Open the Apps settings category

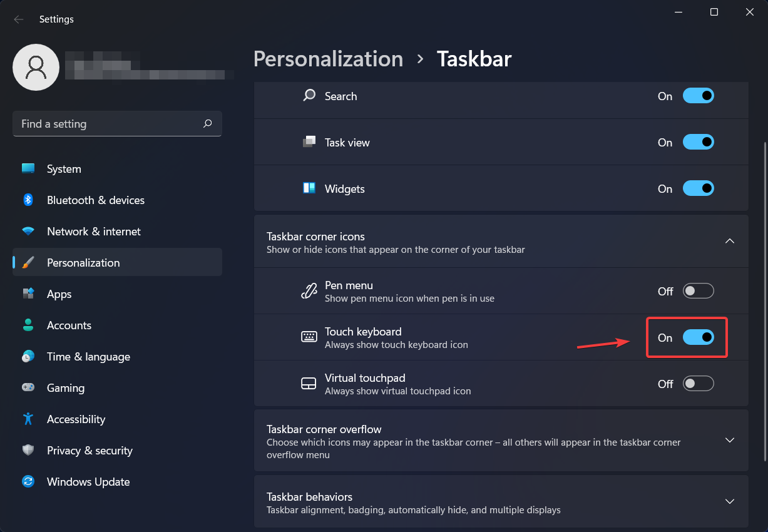pyautogui.click(x=59, y=294)
